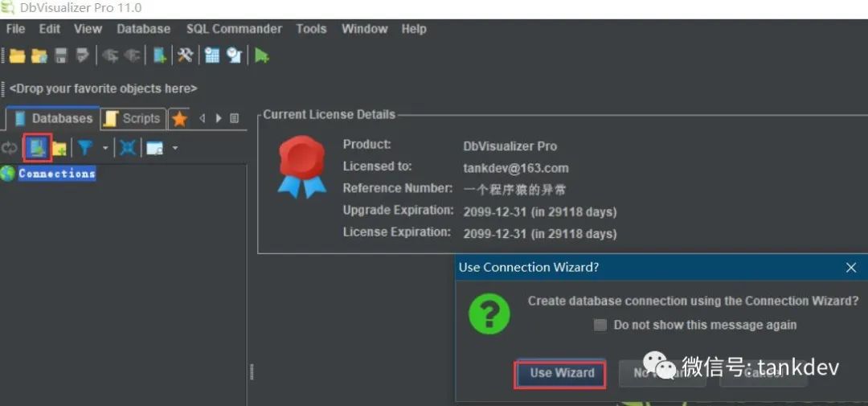Click the green question mark dialog icon
Image resolution: width=868 pixels, height=406 pixels.
click(x=489, y=314)
